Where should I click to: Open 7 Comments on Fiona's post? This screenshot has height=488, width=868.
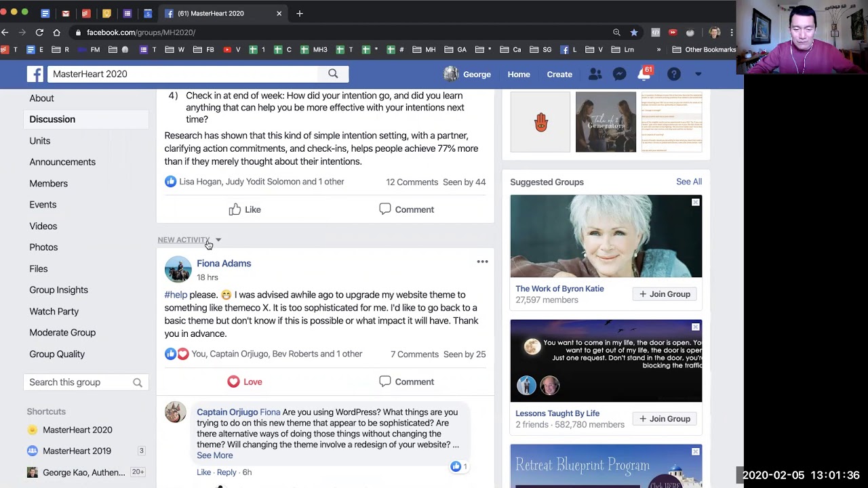(414, 354)
